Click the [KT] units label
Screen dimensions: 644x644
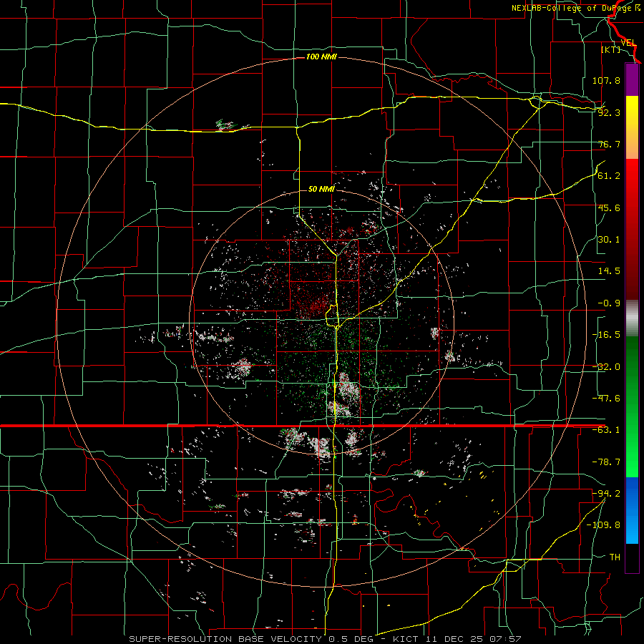click(611, 49)
